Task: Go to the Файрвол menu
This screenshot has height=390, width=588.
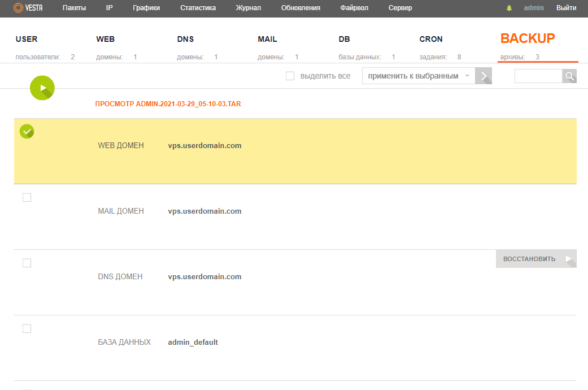Action: coord(354,8)
